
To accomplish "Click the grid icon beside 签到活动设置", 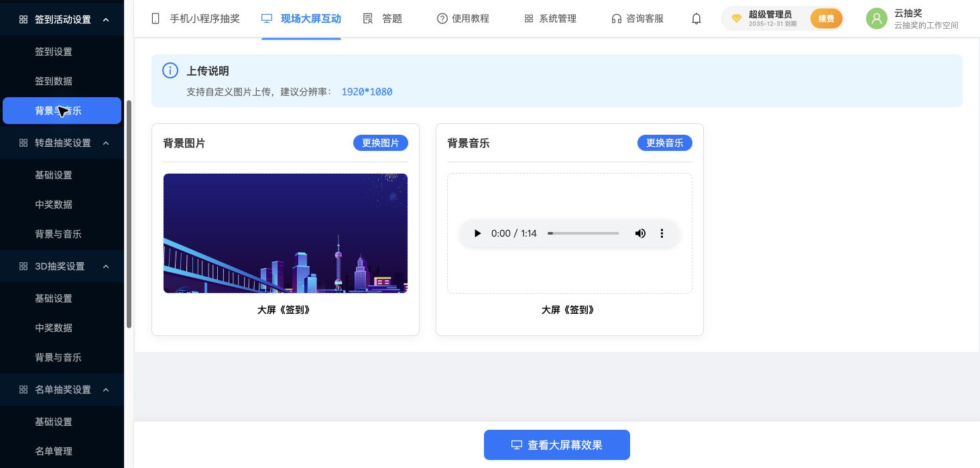I will pyautogui.click(x=23, y=20).
